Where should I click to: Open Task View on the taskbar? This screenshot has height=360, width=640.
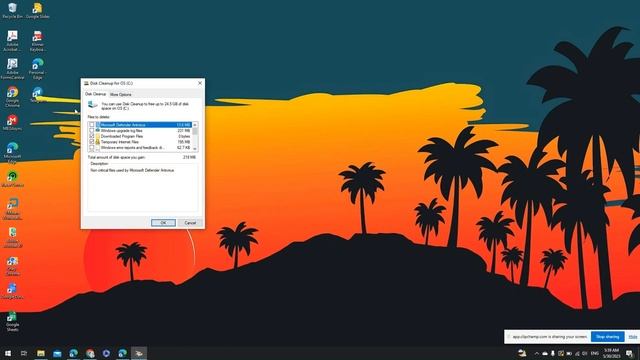(x=24, y=353)
